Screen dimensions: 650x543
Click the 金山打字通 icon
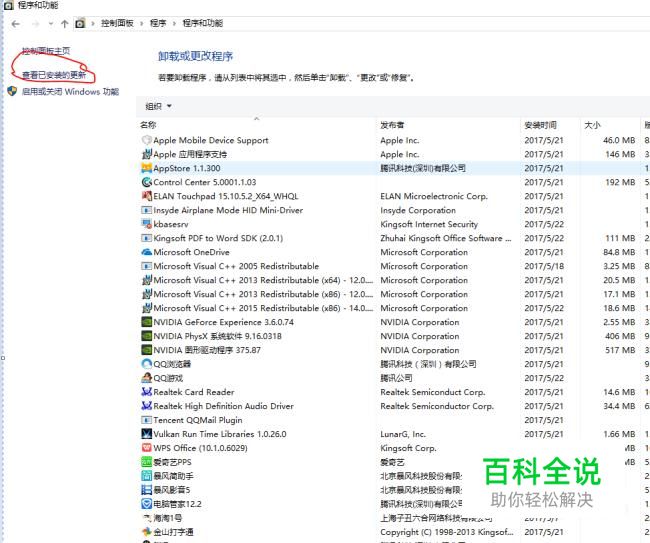(x=146, y=532)
